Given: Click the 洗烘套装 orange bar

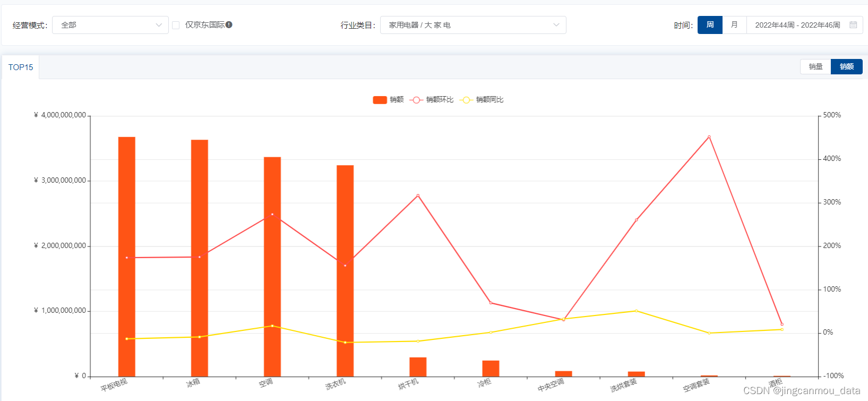Looking at the screenshot, I should (636, 374).
